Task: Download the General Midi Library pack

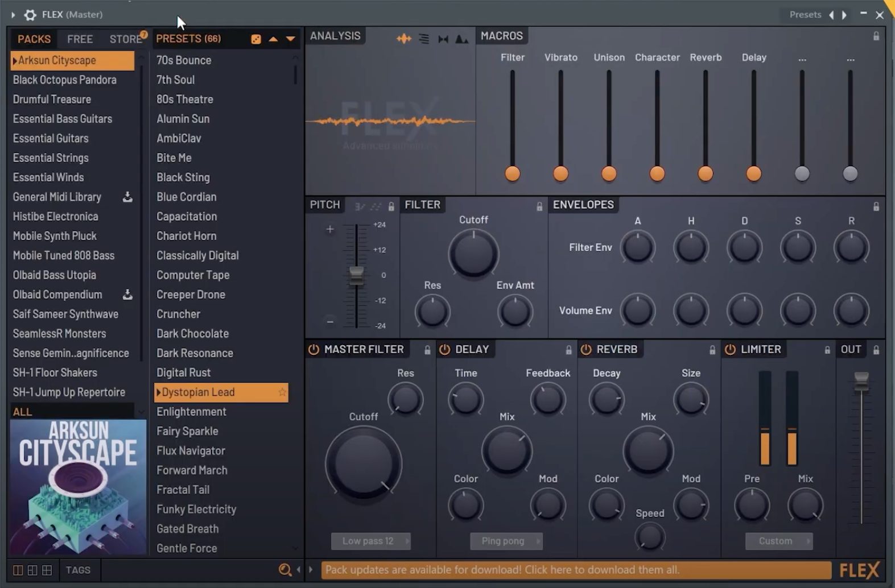Action: pyautogui.click(x=128, y=197)
